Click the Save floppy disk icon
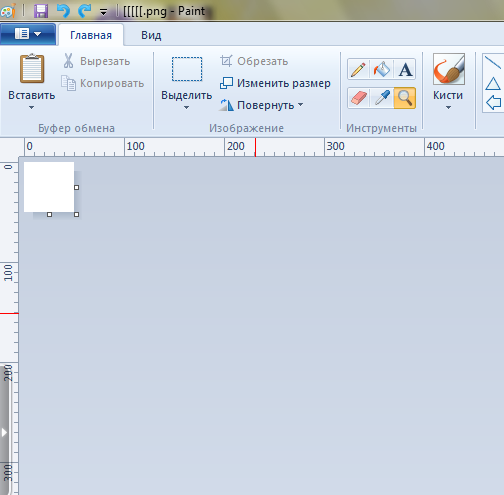 point(41,11)
